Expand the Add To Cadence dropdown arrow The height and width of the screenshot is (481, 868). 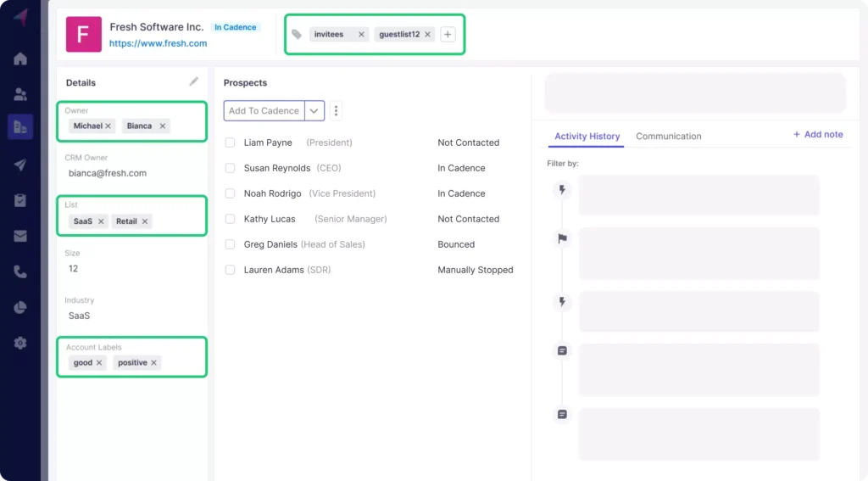click(x=314, y=110)
